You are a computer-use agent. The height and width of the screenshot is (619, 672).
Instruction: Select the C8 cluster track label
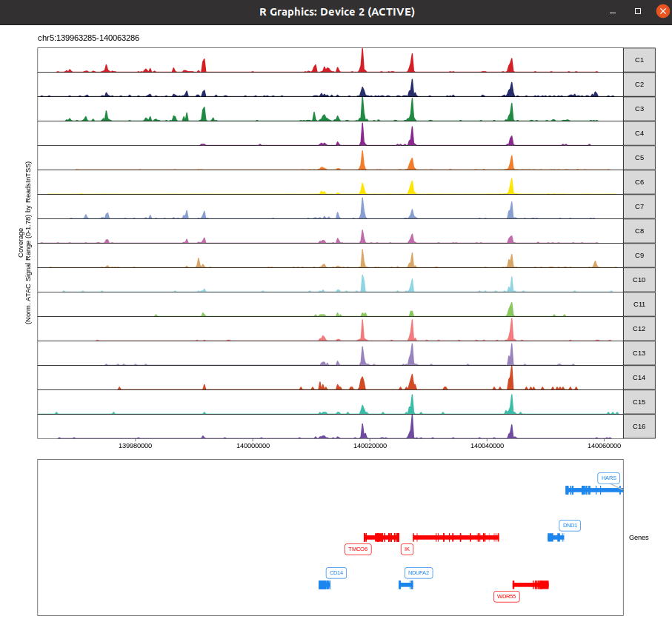(638, 231)
